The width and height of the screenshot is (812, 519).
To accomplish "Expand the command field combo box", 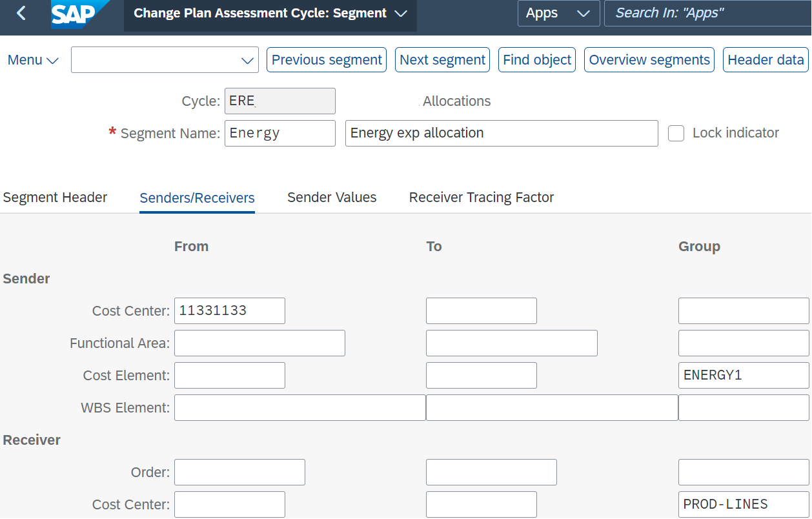I will tap(247, 60).
